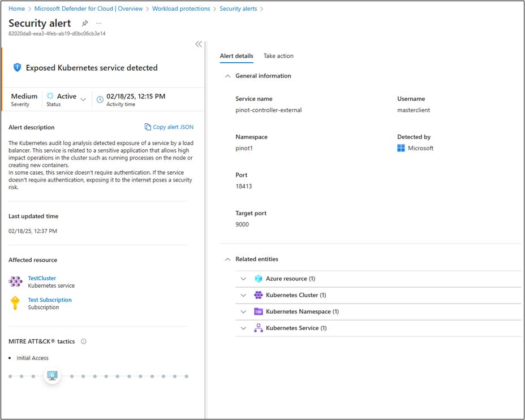Expand the Azure resource (1) row
Screen dimensions: 525x420
pyautogui.click(x=243, y=279)
